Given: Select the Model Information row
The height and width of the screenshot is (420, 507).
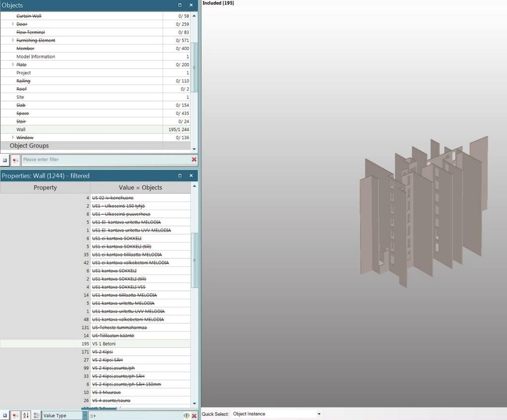Looking at the screenshot, I should click(96, 56).
